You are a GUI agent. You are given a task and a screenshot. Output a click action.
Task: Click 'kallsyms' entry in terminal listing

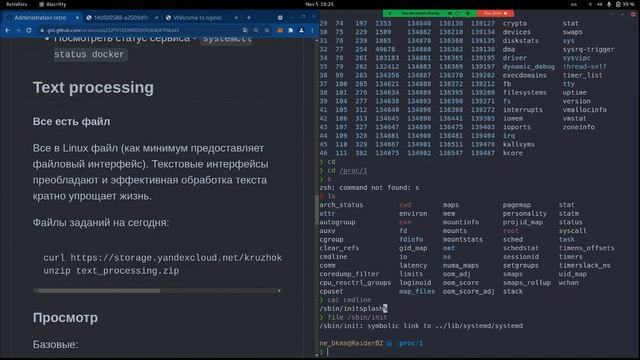(518, 144)
